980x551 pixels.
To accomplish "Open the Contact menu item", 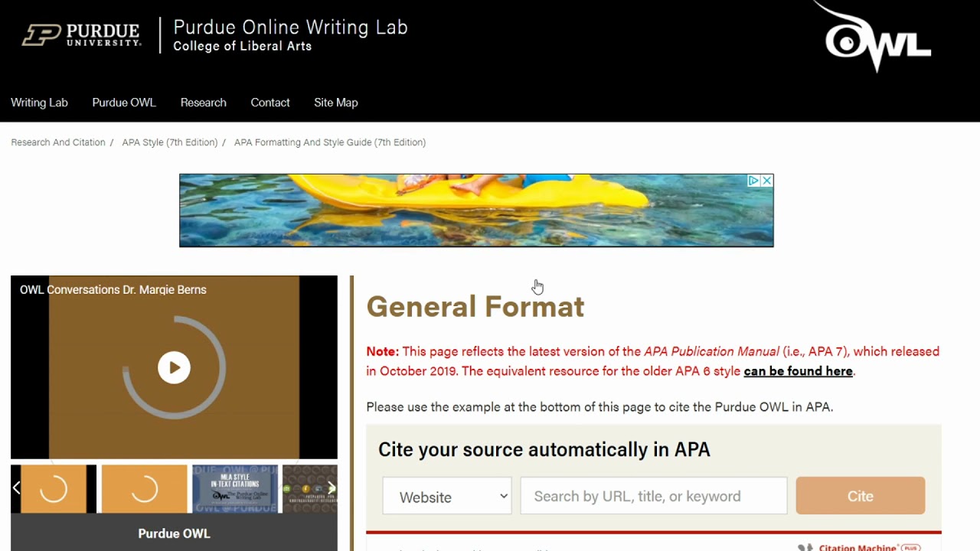I will (x=270, y=103).
